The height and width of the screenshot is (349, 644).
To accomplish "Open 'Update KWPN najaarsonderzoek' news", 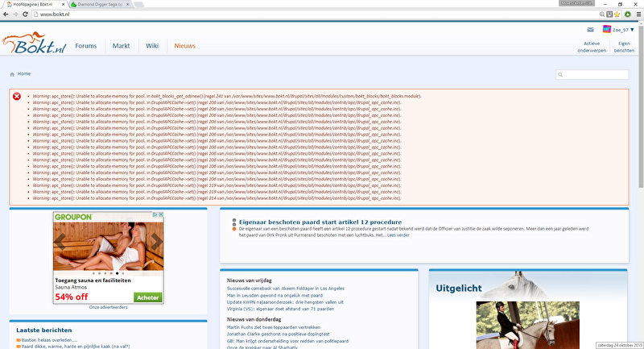I will (285, 302).
